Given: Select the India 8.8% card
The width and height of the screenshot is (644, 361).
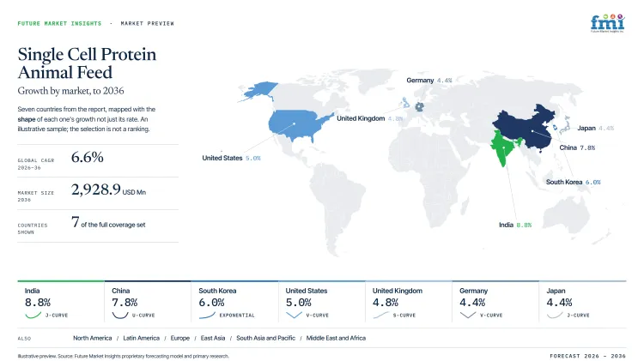Looking at the screenshot, I should click(x=61, y=302).
